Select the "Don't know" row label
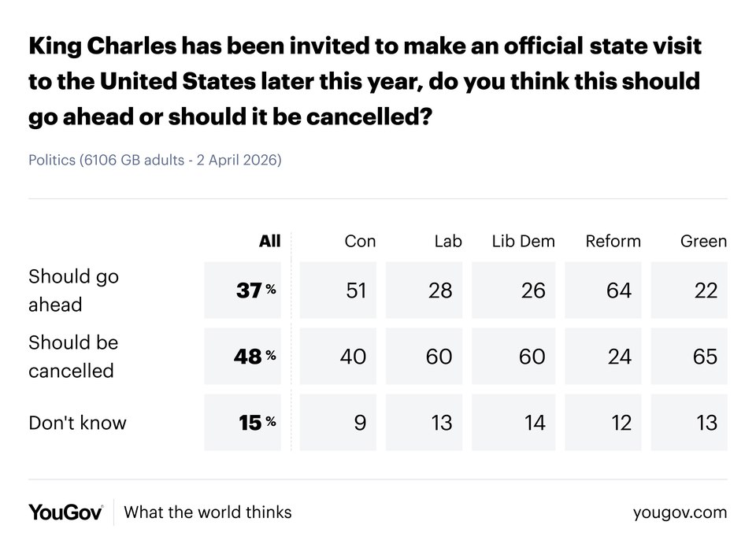Image resolution: width=756 pixels, height=555 pixels. point(77,423)
